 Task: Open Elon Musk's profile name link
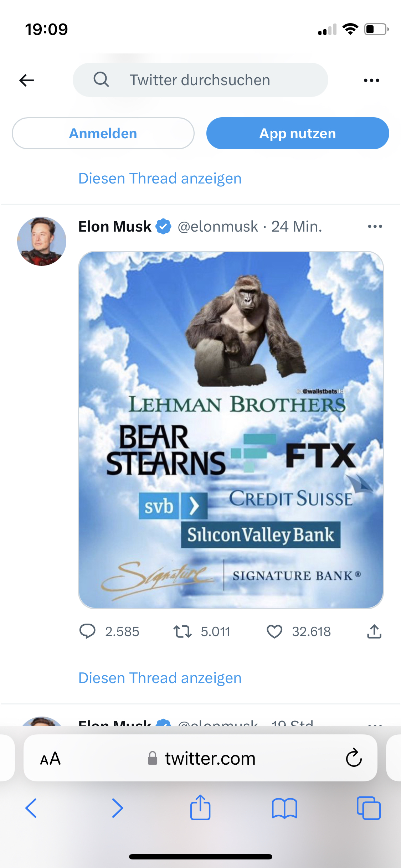click(x=115, y=227)
